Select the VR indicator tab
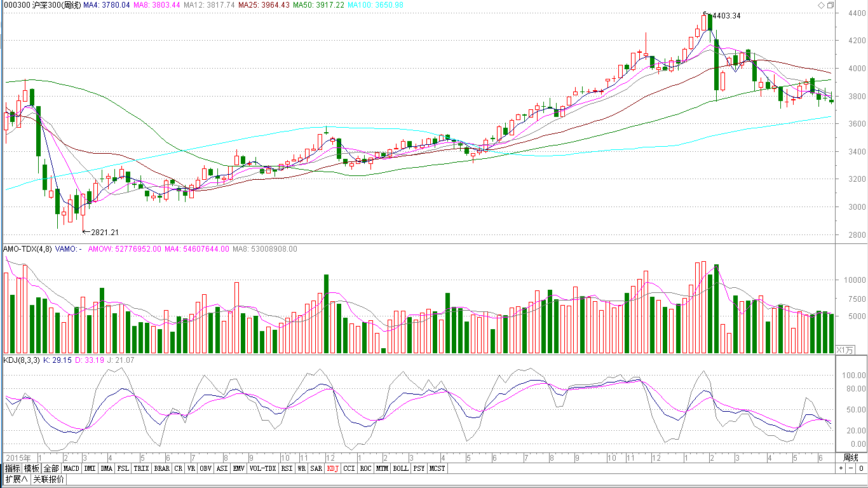868x488 pixels. click(191, 468)
